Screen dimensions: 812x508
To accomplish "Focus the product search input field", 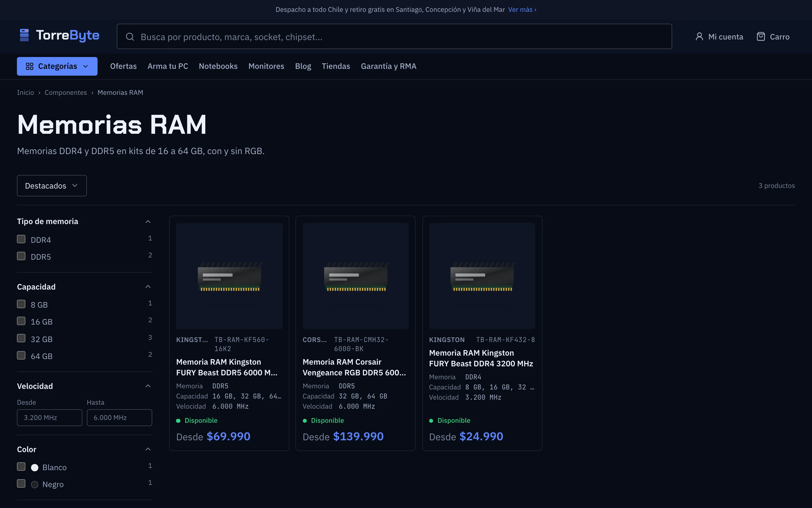I will coord(394,37).
